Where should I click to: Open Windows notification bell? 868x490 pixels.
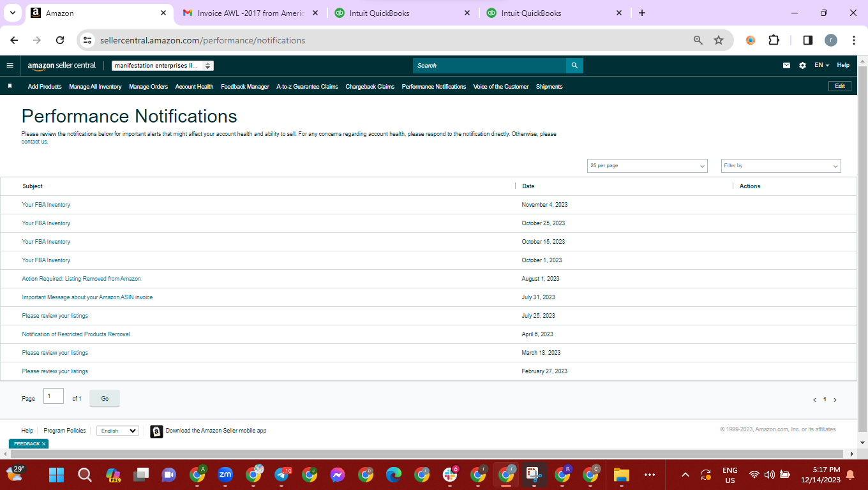850,475
